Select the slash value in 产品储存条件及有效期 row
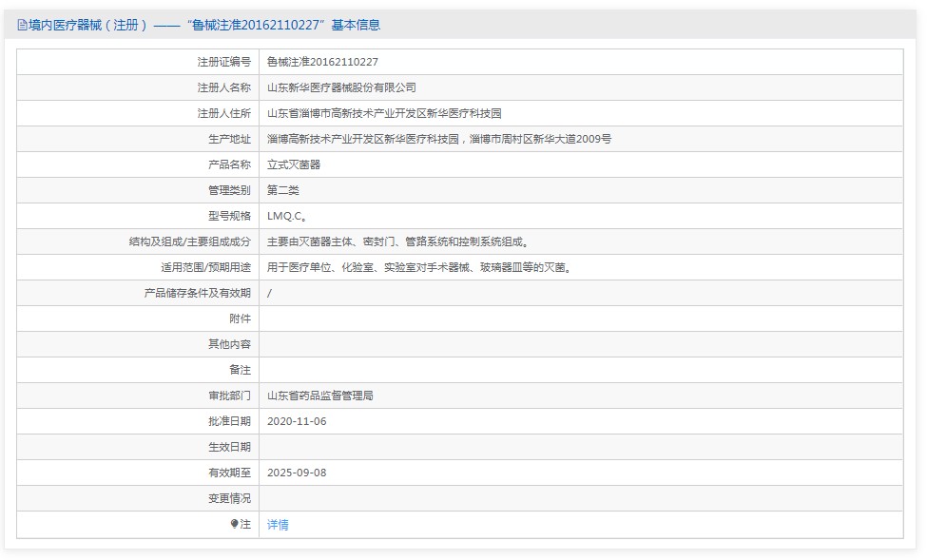 click(x=270, y=293)
